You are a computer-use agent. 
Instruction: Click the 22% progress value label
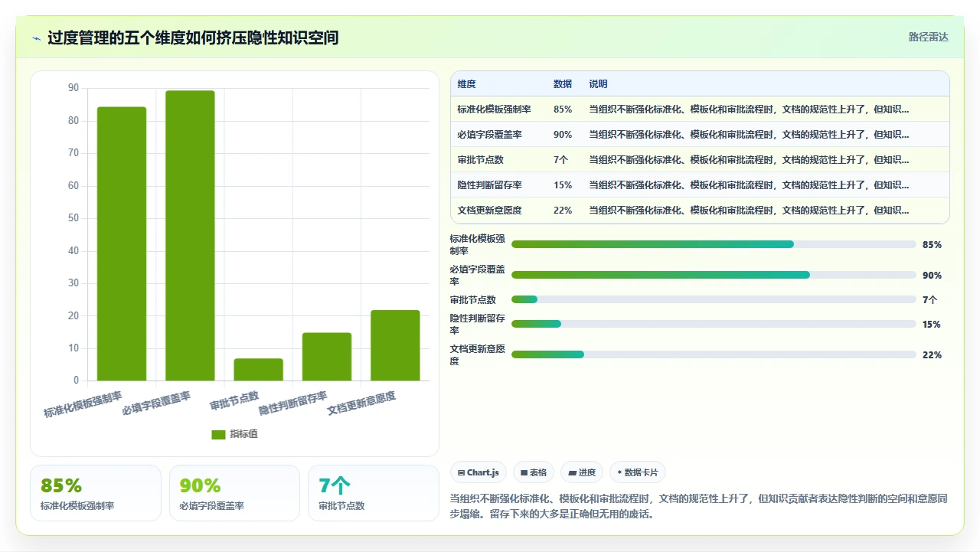coord(932,355)
